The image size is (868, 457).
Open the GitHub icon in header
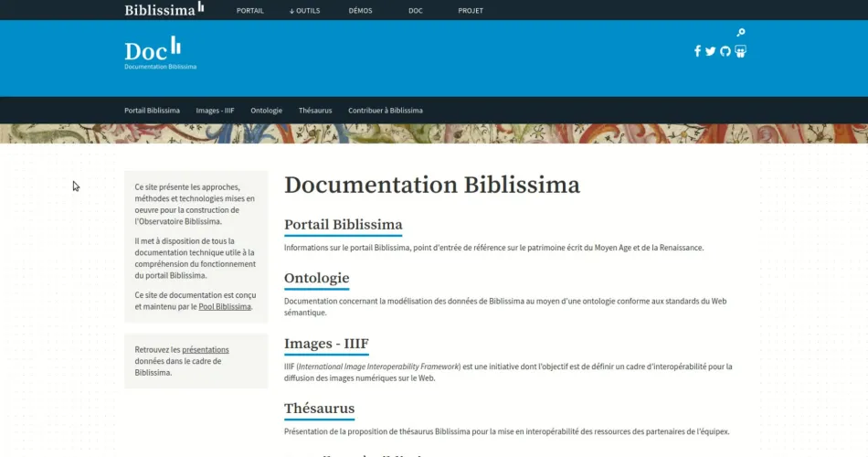click(x=725, y=51)
